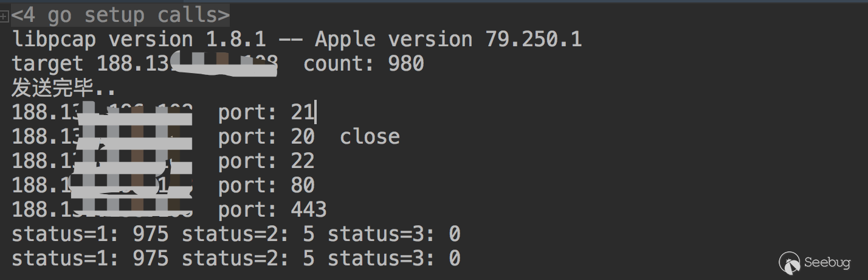This screenshot has width=868, height=280.
Task: Click the 发送完毕 message line
Action: tap(63, 88)
